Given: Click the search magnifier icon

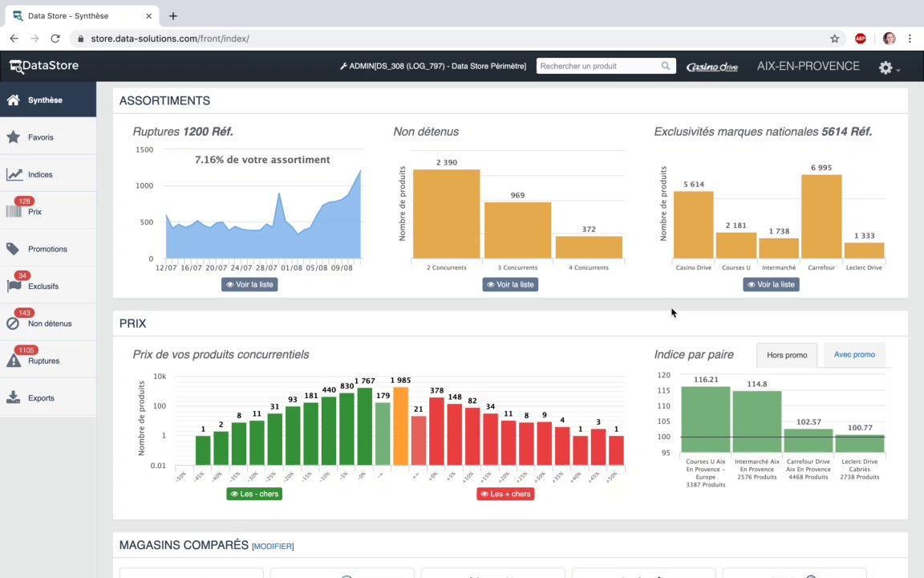Looking at the screenshot, I should pos(665,66).
